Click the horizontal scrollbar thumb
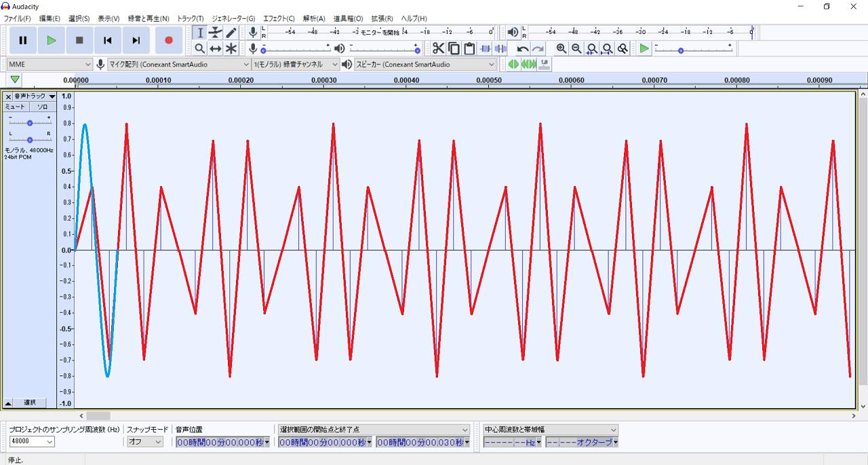868x465 pixels. coord(98,415)
